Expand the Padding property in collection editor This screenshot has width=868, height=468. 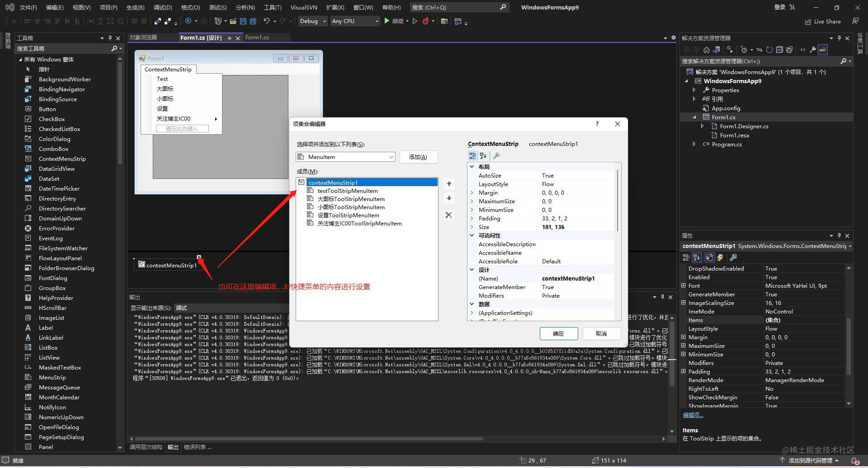coord(472,219)
